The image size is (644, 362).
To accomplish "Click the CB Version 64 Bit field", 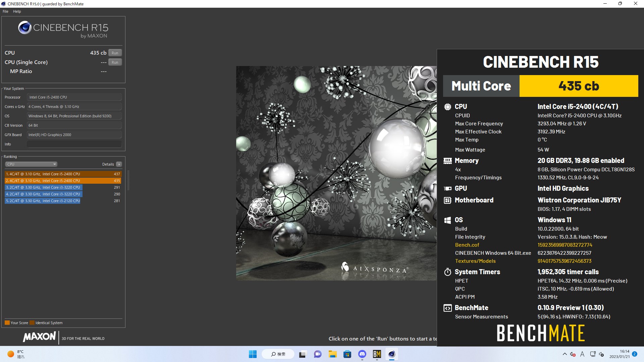I will point(74,125).
